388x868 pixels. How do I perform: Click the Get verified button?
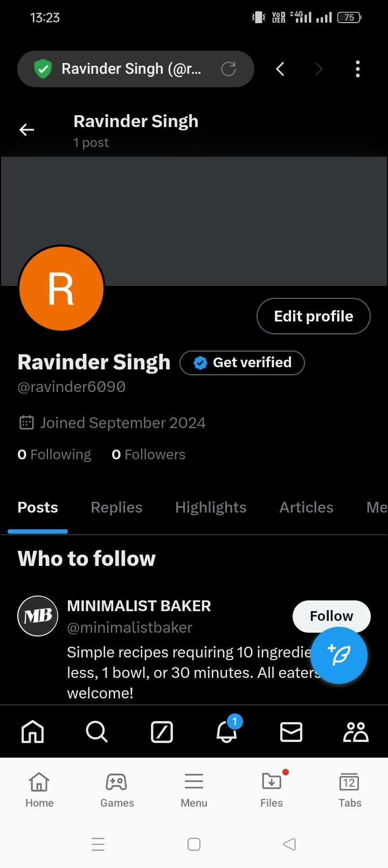[242, 362]
